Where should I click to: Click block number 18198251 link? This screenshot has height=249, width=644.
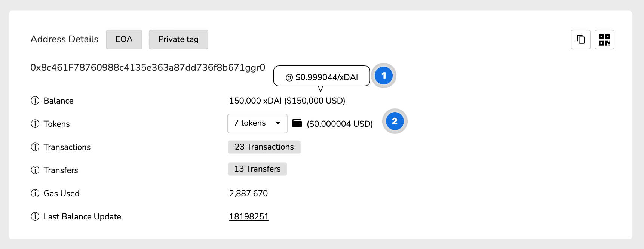249,216
